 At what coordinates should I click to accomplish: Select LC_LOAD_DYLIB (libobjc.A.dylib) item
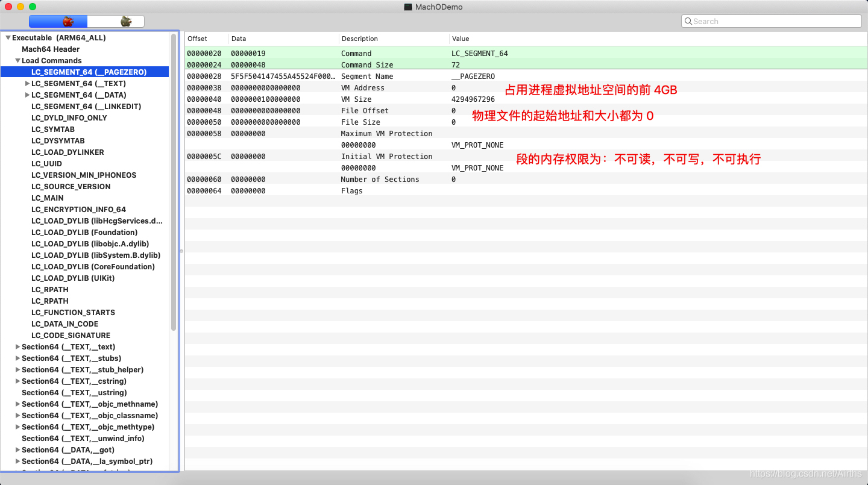pyautogui.click(x=90, y=243)
